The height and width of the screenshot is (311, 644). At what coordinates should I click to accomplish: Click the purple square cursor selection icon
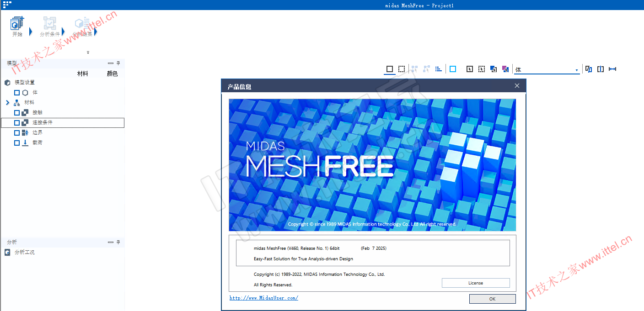pyautogui.click(x=505, y=69)
